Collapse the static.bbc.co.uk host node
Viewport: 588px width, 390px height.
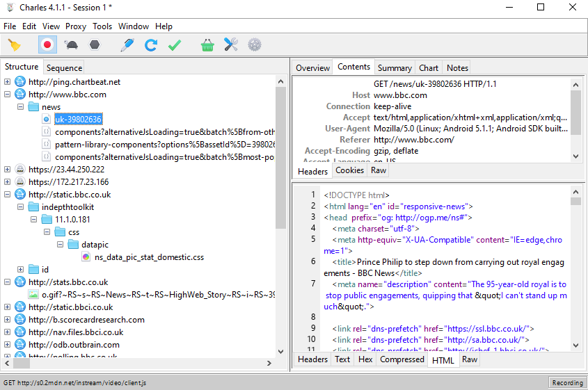coord(7,195)
